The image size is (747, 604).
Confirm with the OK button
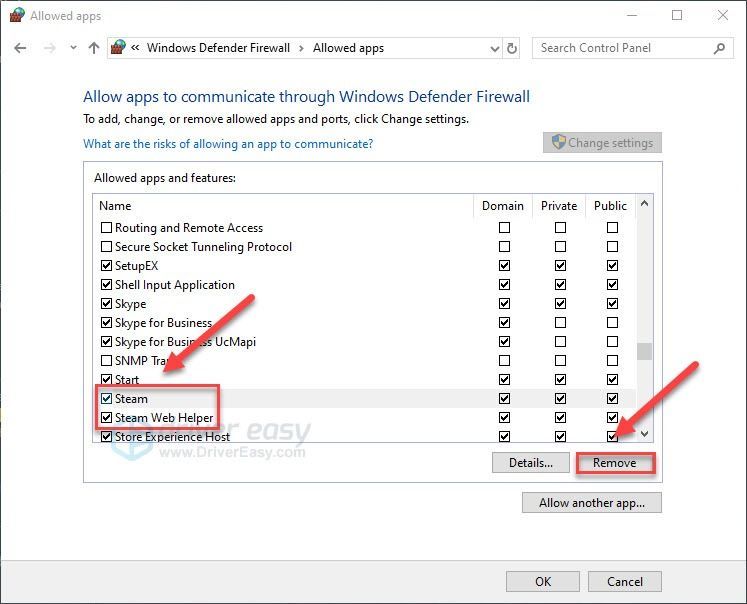click(x=543, y=582)
